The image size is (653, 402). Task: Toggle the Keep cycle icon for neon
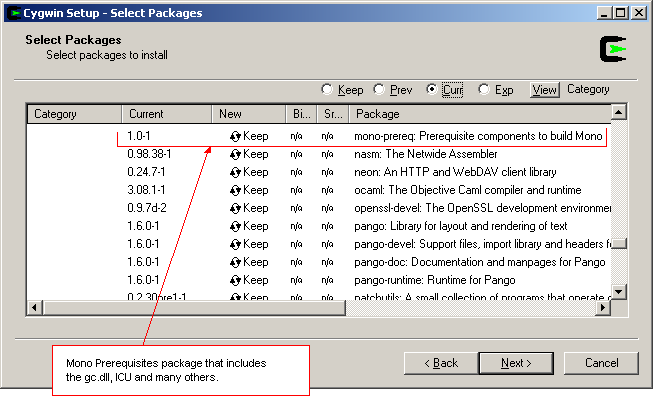pyautogui.click(x=235, y=172)
